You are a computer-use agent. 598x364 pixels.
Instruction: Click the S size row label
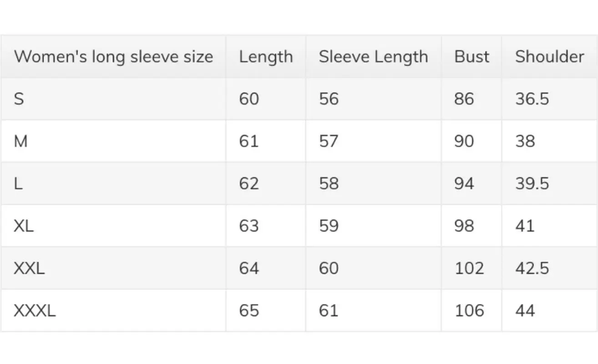point(19,99)
